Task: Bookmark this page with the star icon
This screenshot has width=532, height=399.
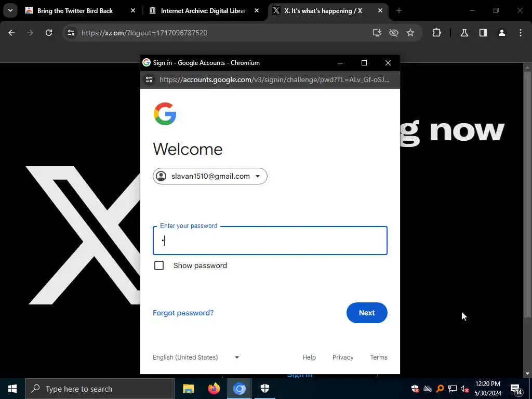Action: click(x=410, y=33)
